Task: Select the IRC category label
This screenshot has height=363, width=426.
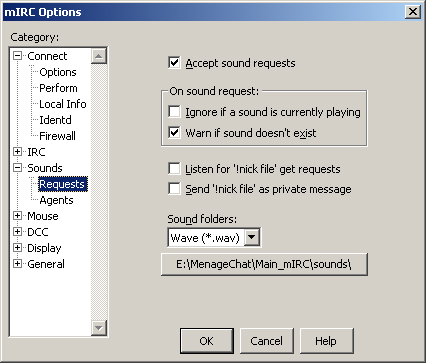Action: point(36,152)
